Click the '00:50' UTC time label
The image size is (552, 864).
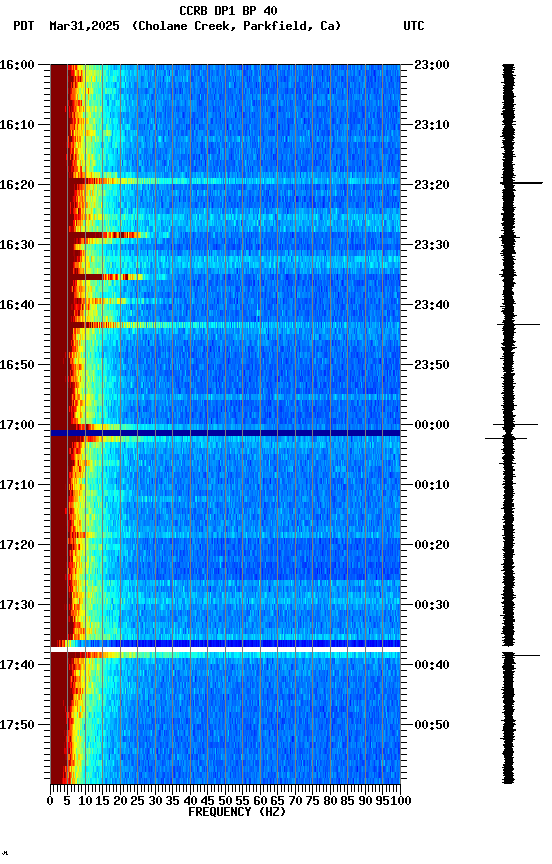click(432, 725)
